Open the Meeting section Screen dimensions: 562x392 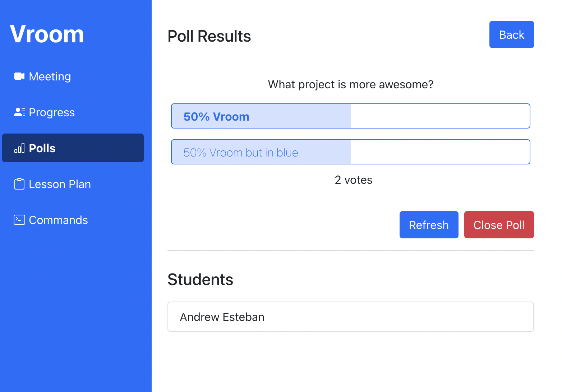coord(50,76)
